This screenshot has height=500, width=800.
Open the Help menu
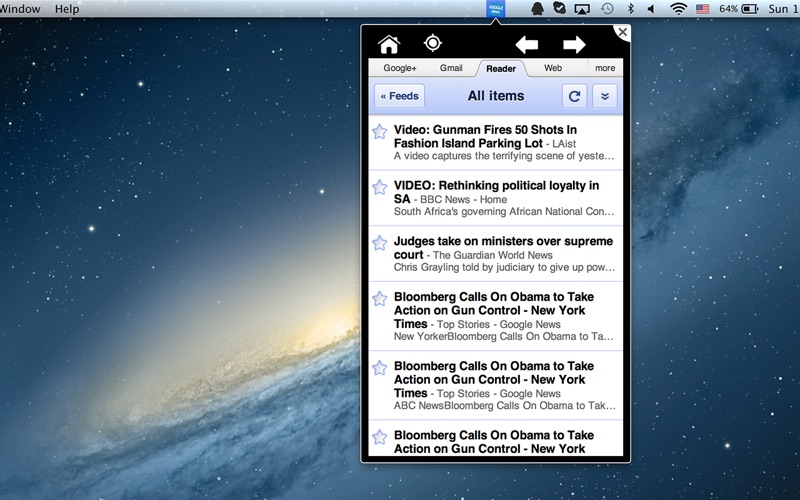click(67, 9)
